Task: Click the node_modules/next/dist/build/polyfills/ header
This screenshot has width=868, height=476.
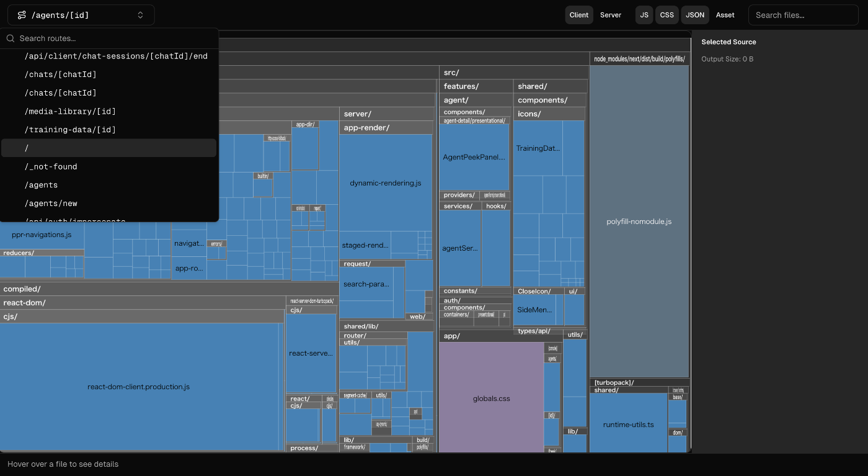Action: [x=639, y=59]
